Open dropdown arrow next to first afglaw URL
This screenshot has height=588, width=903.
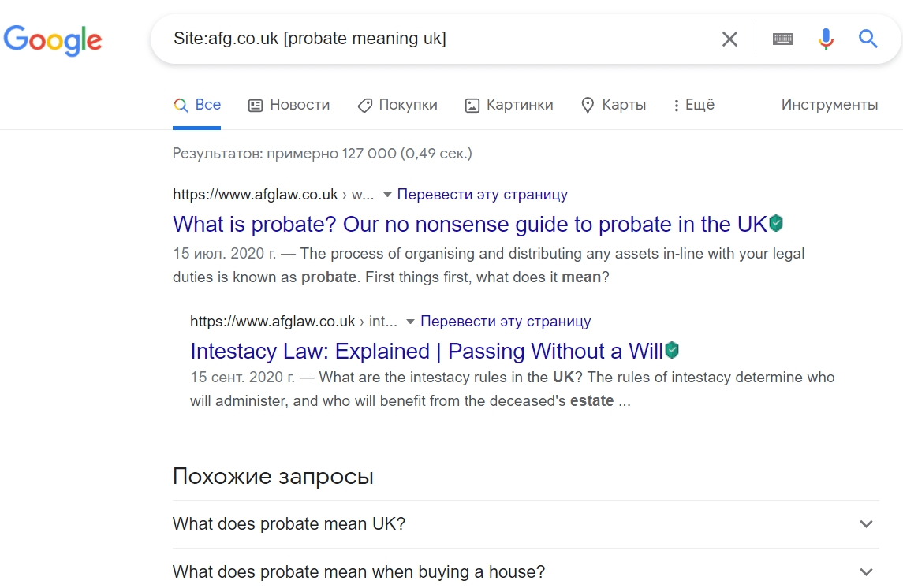point(387,195)
